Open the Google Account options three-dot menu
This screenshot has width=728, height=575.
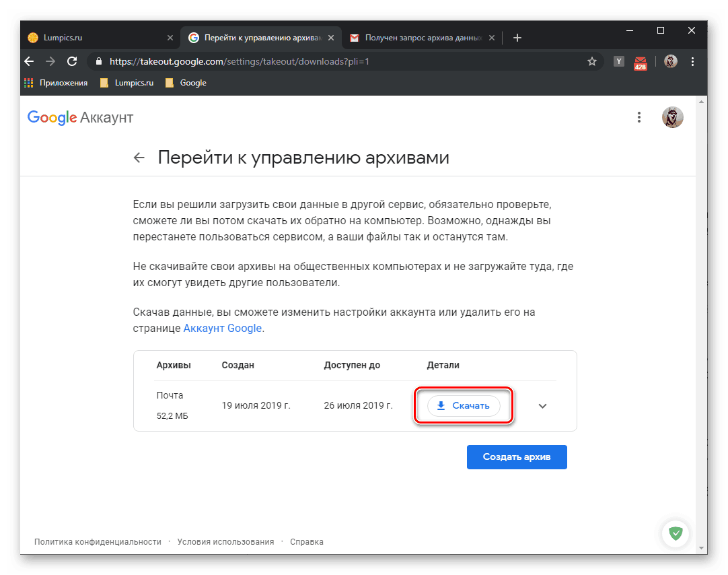(639, 118)
